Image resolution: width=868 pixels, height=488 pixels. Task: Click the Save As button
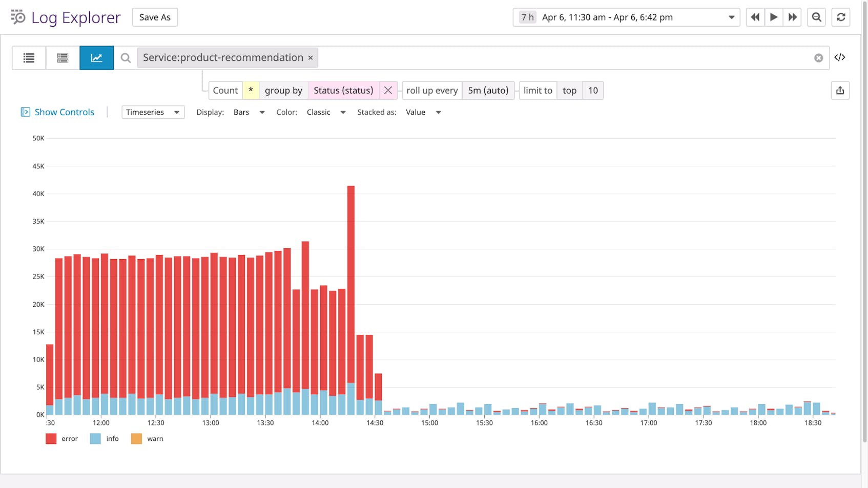coord(155,17)
